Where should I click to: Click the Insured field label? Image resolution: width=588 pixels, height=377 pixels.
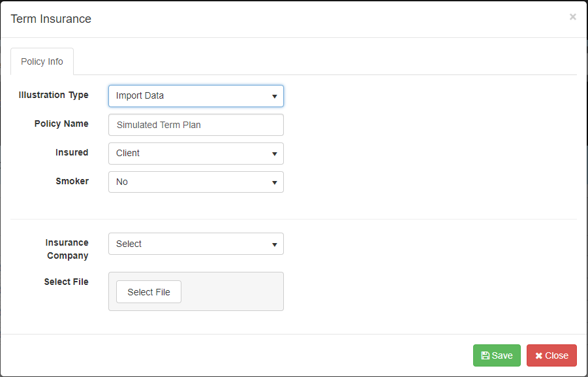click(72, 152)
